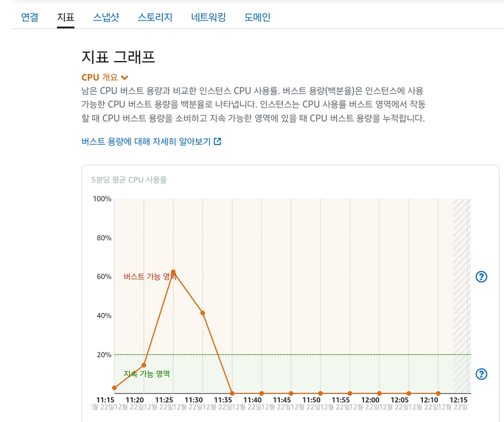Select the 12:00 data point on the chart
504x422 pixels.
pos(379,393)
